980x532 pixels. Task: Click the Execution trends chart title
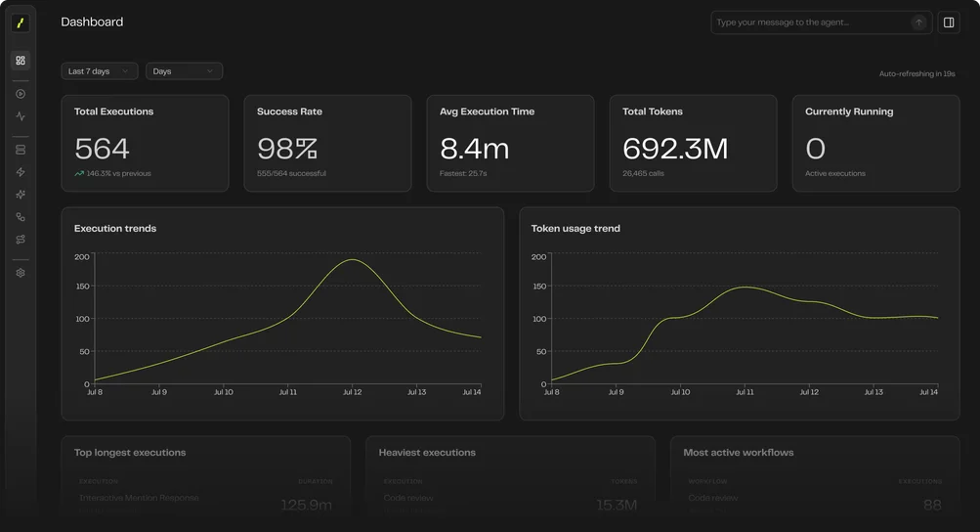tap(115, 229)
